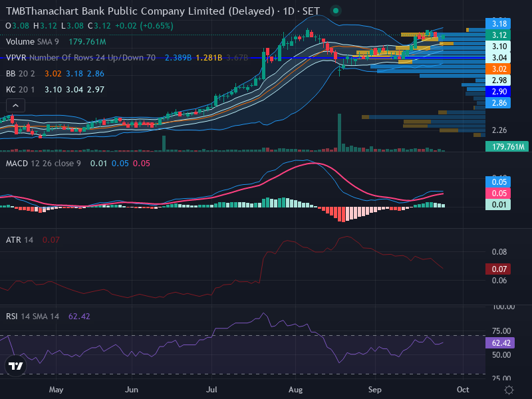Click the blue 2.86 value in BB legend
Viewport: 532px width, 399px height.
point(95,74)
